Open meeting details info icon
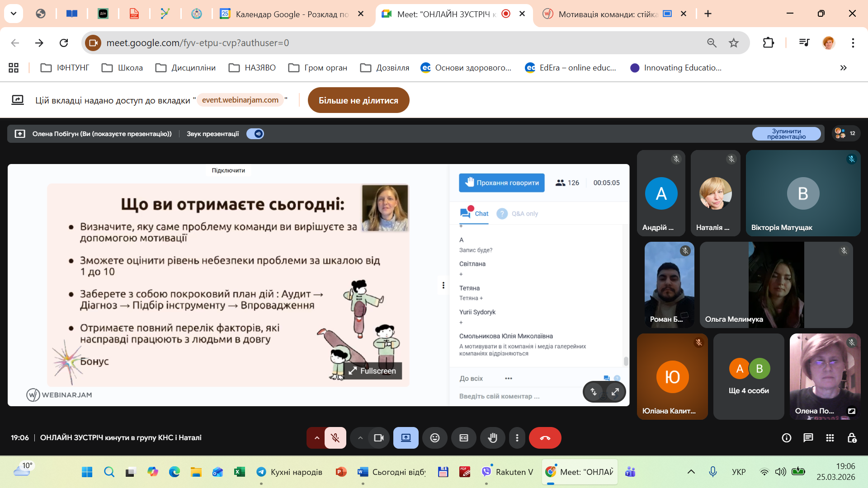 pos(787,437)
